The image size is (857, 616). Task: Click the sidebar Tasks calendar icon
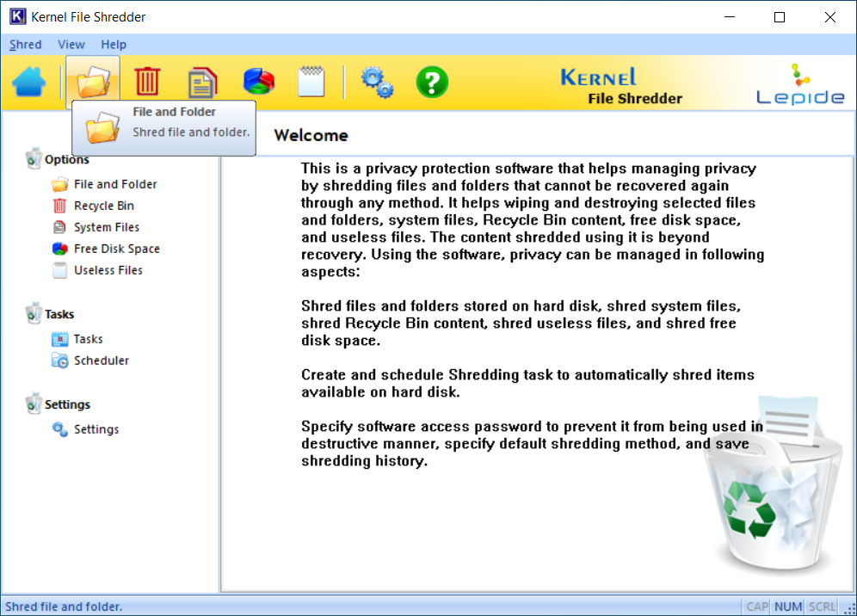tap(59, 339)
